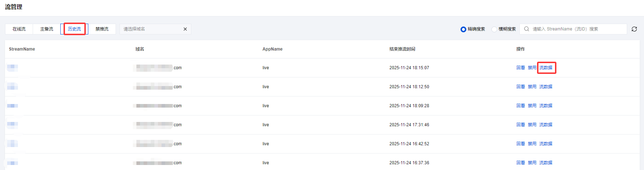The image size is (644, 170).
Task: Switch to 禁推流 tab
Action: [102, 29]
